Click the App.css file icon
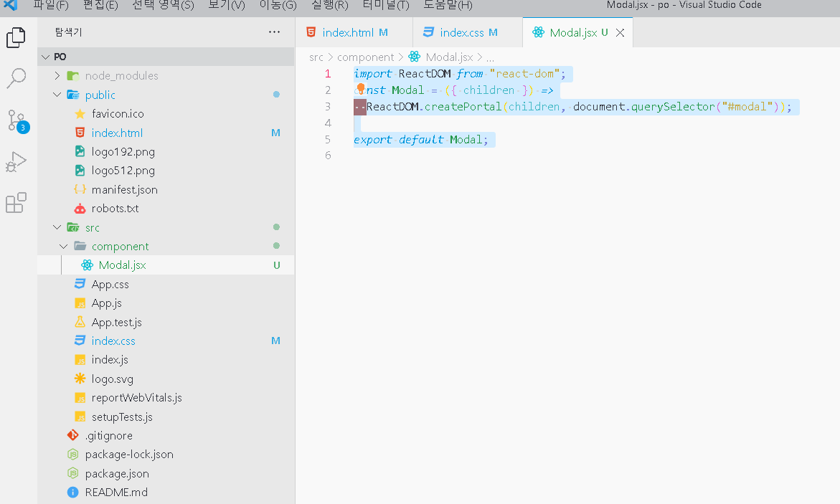Image resolution: width=840 pixels, height=504 pixels. (80, 284)
